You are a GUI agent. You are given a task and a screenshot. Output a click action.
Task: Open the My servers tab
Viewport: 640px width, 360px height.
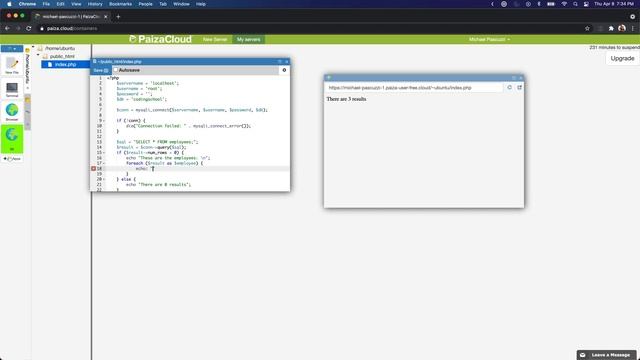248,40
